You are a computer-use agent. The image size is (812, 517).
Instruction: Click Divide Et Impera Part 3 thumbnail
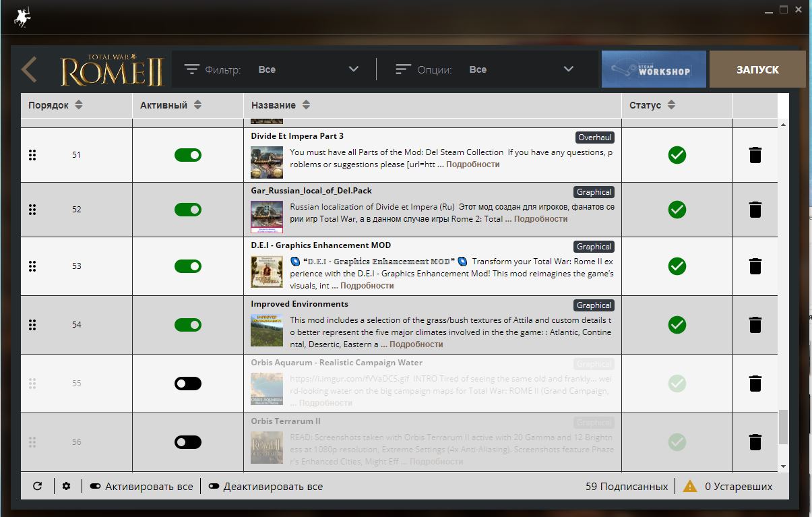(267, 162)
